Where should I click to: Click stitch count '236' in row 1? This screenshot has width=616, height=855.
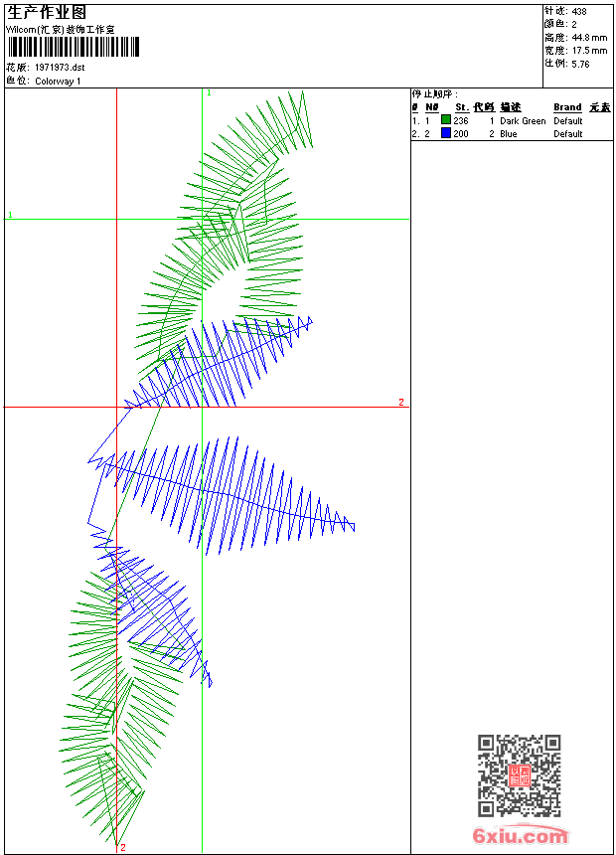(461, 121)
